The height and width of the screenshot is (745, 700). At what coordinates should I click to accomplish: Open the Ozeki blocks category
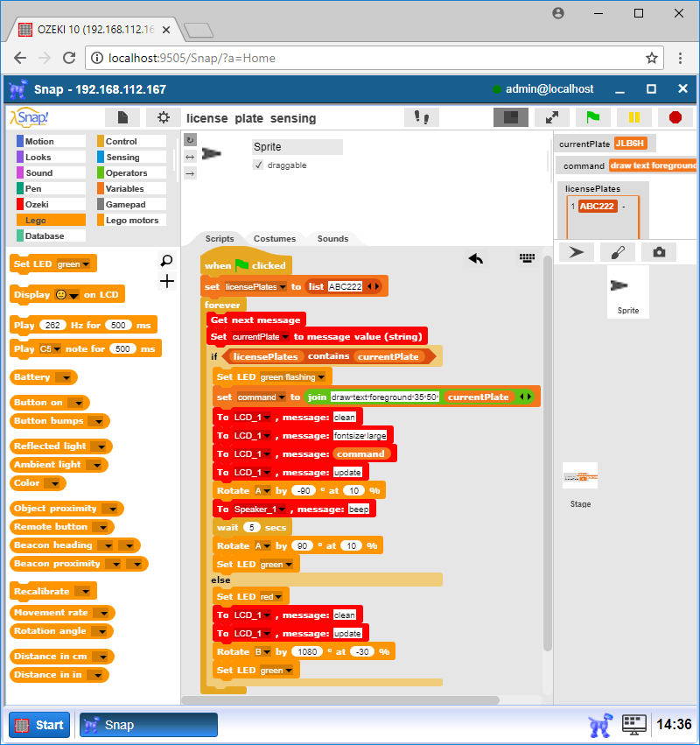51,204
